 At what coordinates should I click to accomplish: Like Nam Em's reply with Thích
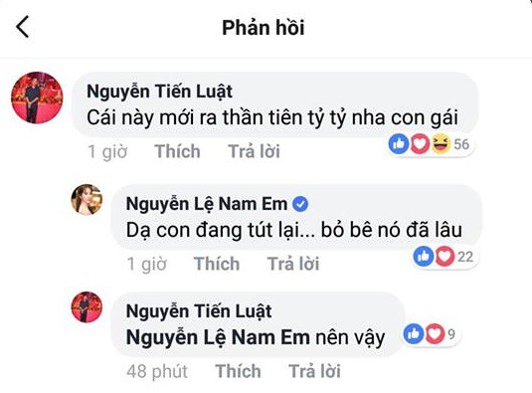coord(217,264)
